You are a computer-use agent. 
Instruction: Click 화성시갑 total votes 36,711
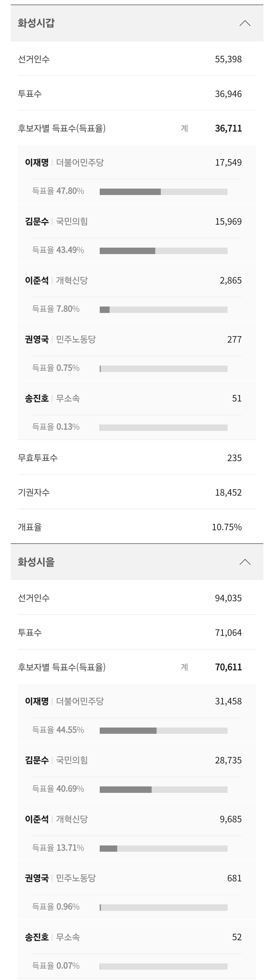click(x=228, y=128)
